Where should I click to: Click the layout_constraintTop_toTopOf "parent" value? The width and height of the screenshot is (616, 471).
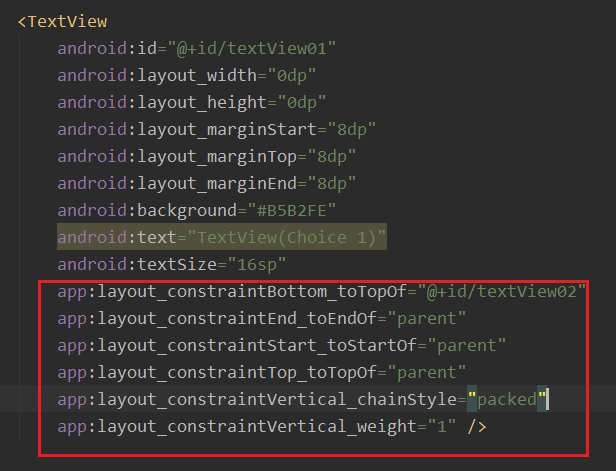[x=427, y=372]
